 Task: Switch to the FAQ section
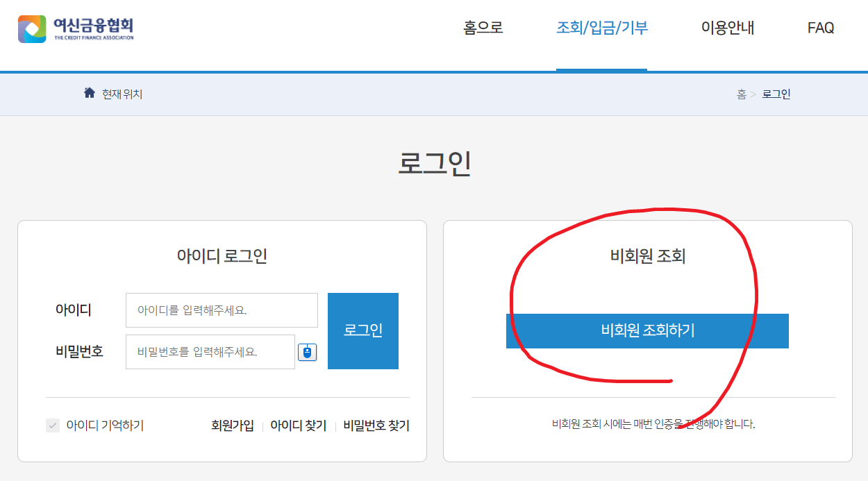(x=821, y=28)
